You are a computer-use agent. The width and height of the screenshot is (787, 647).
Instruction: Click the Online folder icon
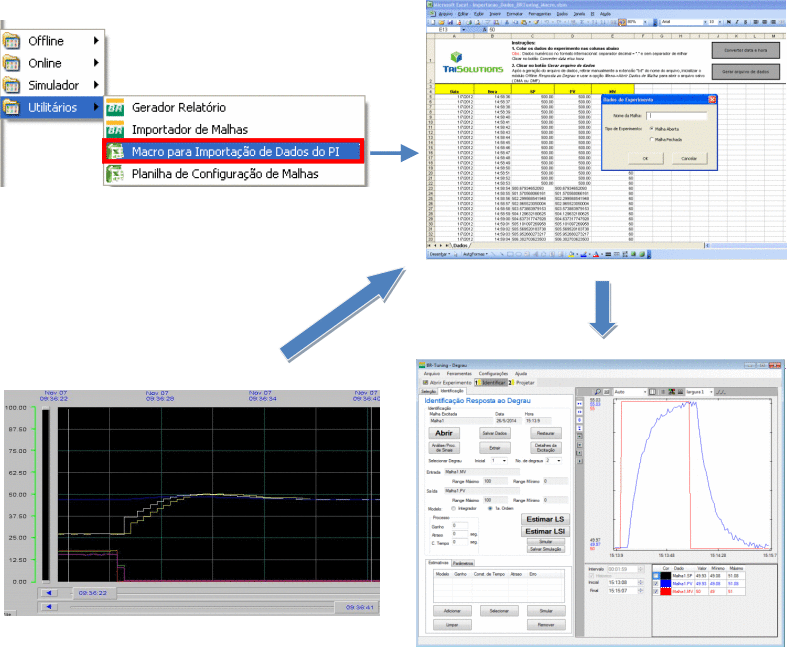[12, 63]
